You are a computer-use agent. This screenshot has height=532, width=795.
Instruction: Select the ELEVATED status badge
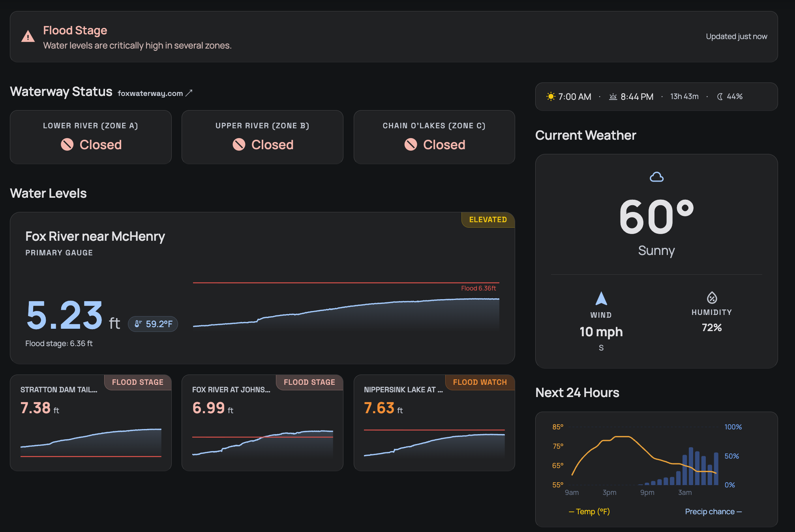[488, 220]
